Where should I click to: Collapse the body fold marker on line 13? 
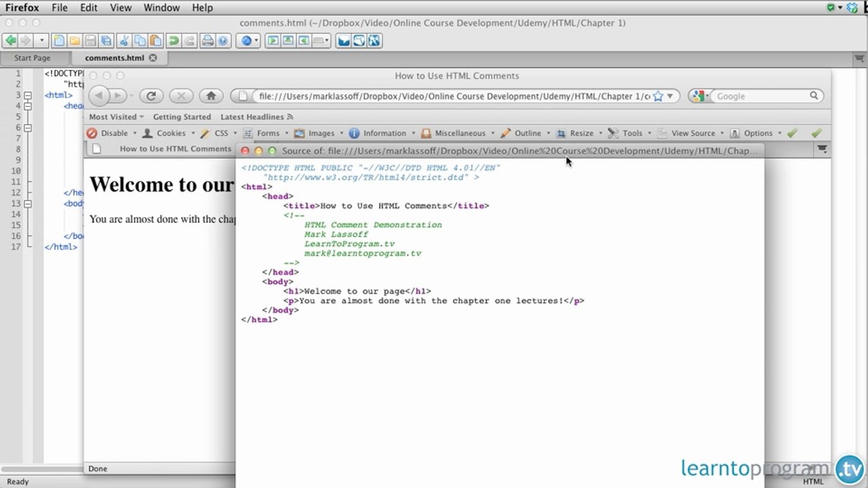28,204
